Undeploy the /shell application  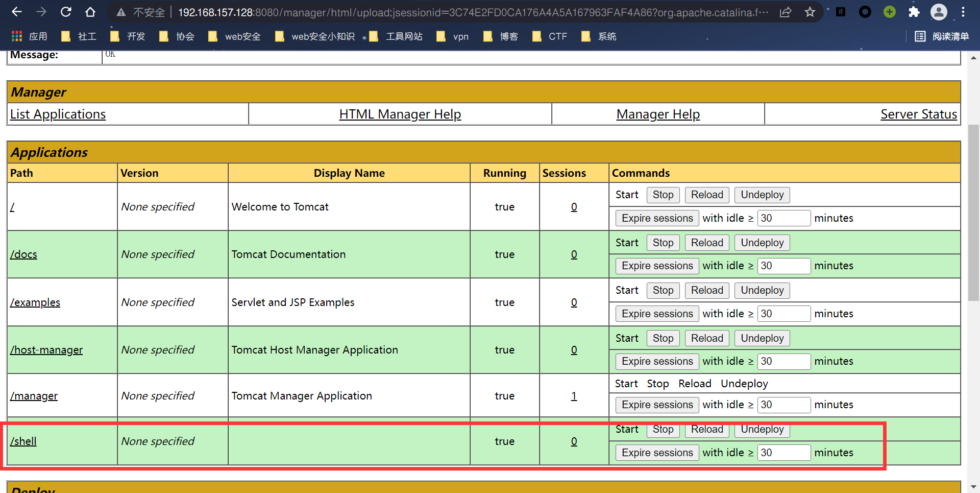[762, 430]
